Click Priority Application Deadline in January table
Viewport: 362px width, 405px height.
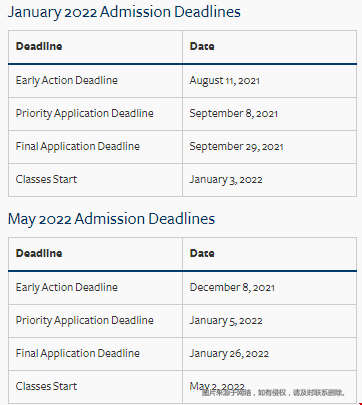pyautogui.click(x=85, y=113)
